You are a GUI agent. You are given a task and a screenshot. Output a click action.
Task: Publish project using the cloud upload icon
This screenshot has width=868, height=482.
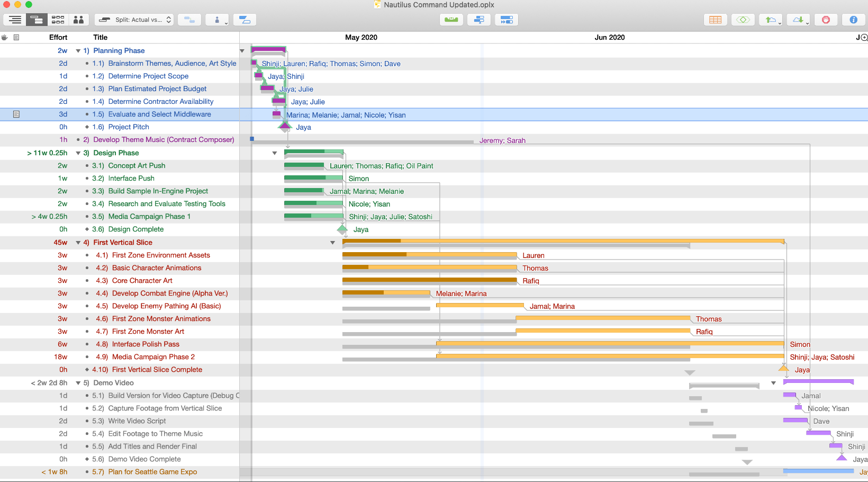tap(771, 20)
